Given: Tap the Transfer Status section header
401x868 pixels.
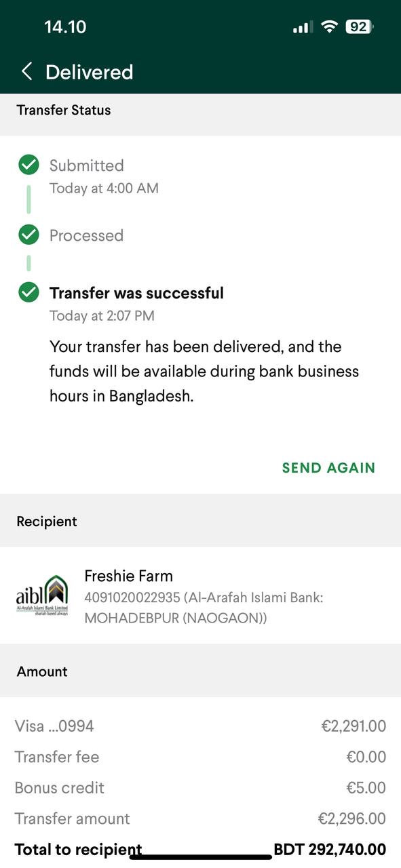Looking at the screenshot, I should (64, 110).
